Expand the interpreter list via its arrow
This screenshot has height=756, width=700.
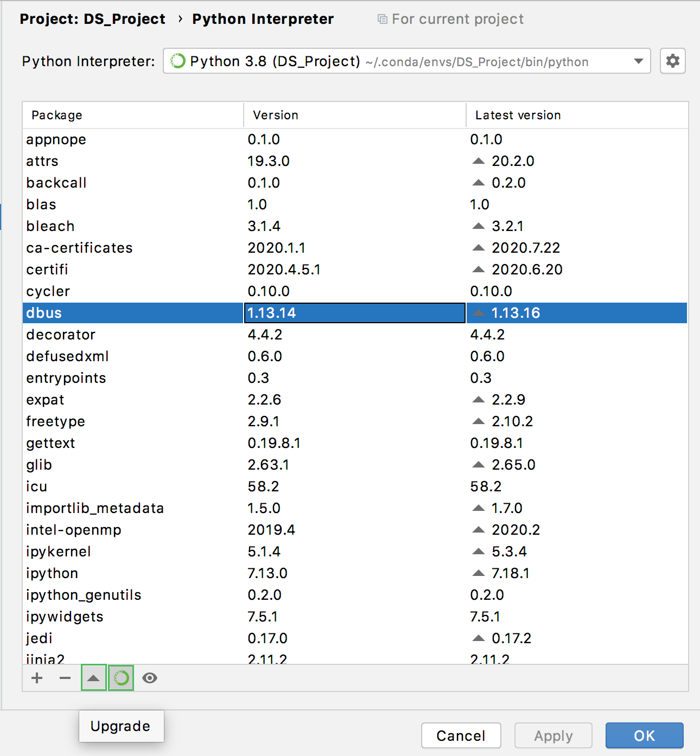639,61
